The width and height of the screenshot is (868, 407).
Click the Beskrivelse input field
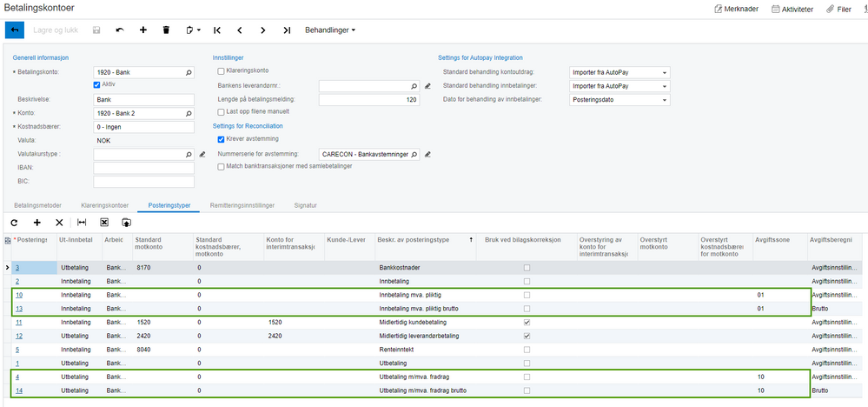[144, 100]
